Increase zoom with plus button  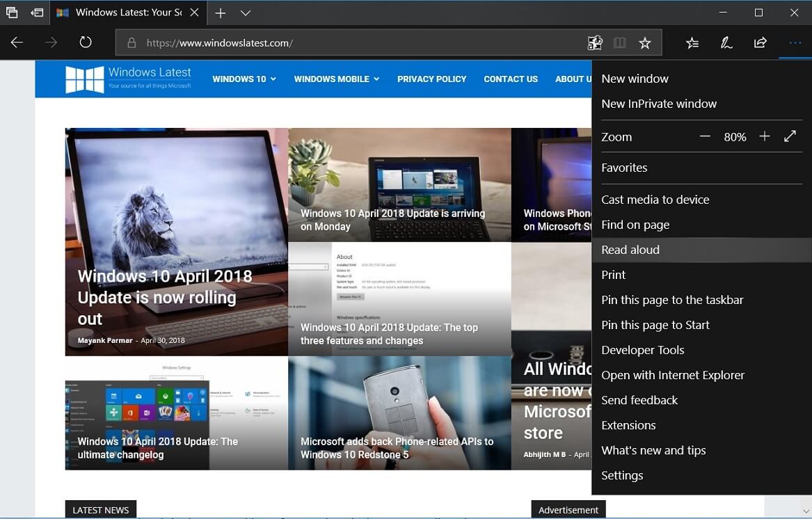point(765,137)
